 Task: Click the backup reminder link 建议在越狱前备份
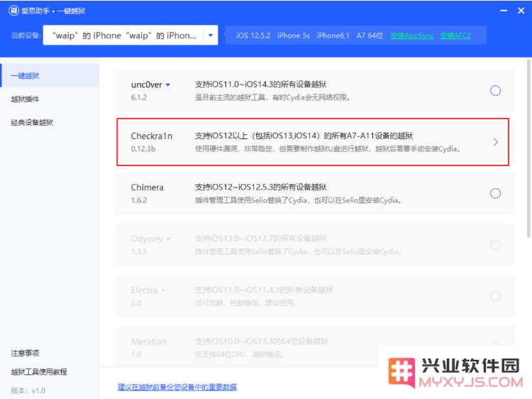click(177, 387)
